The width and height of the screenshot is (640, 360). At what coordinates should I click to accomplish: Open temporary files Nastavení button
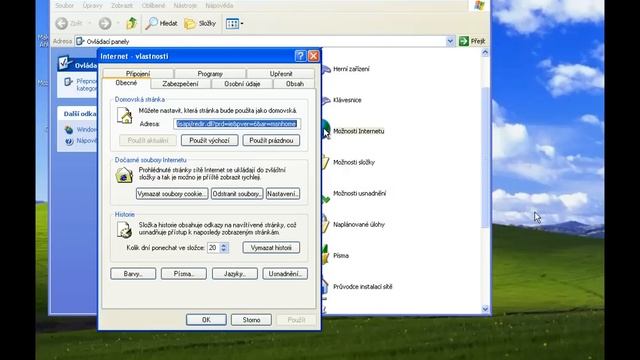pos(283,194)
